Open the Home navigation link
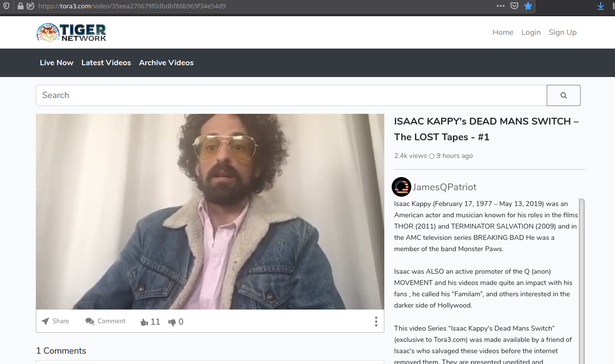 (x=503, y=32)
